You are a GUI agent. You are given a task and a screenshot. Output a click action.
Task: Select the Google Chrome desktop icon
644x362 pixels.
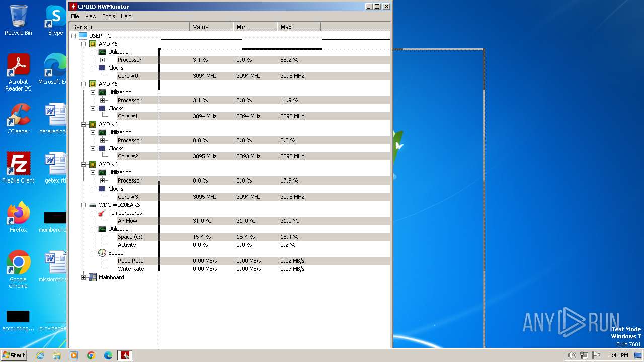pos(18,269)
